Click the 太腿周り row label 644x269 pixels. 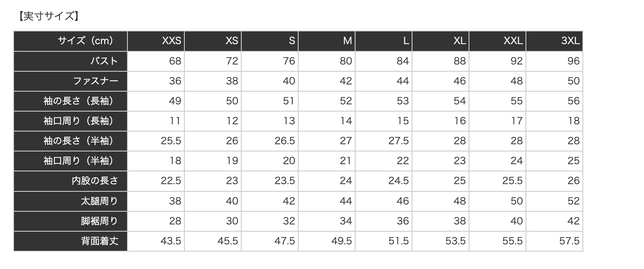pyautogui.click(x=99, y=201)
